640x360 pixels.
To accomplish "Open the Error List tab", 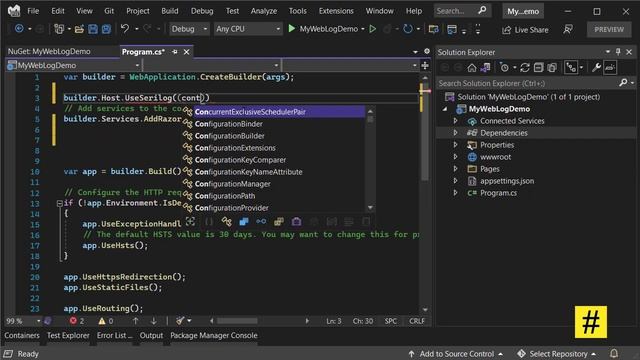I will [x=114, y=336].
